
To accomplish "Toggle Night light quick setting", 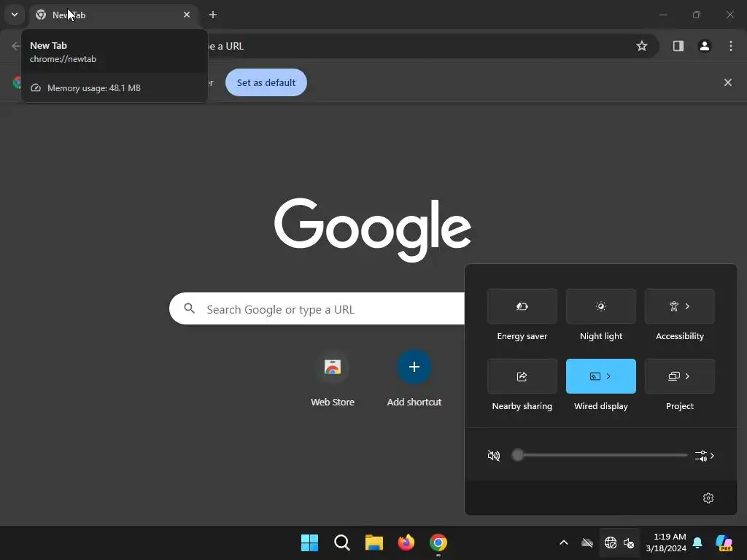I will point(601,306).
